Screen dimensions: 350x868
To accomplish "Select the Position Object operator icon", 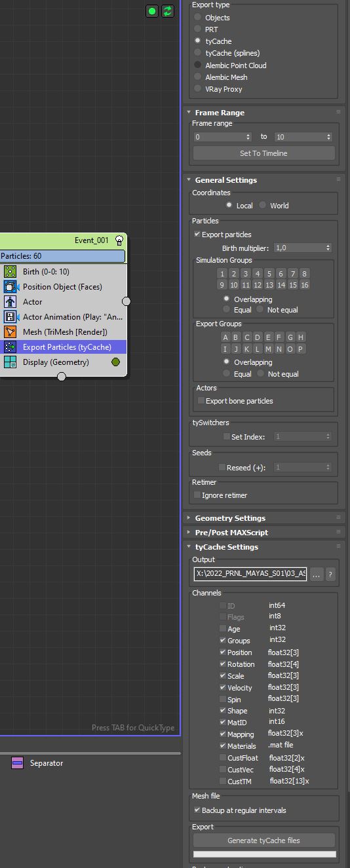I will pos(10,287).
